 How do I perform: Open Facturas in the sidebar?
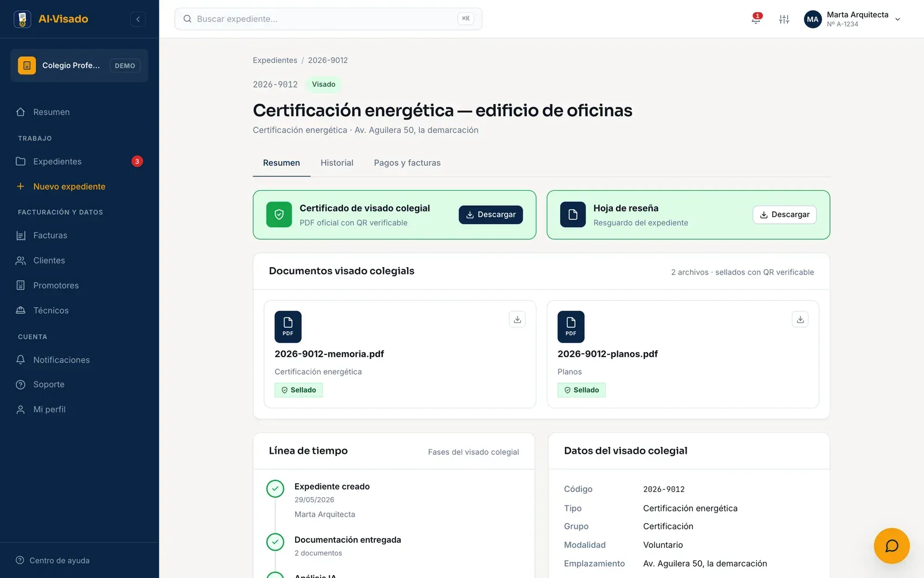(x=79, y=235)
